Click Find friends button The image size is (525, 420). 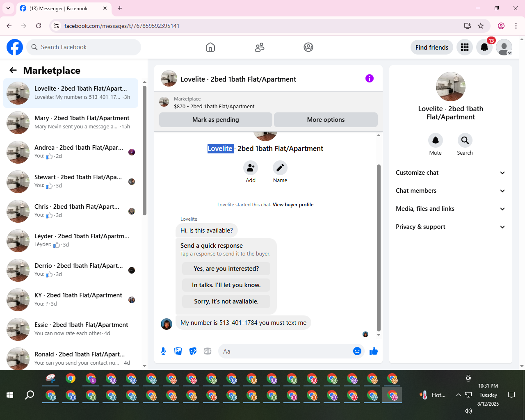pos(432,47)
